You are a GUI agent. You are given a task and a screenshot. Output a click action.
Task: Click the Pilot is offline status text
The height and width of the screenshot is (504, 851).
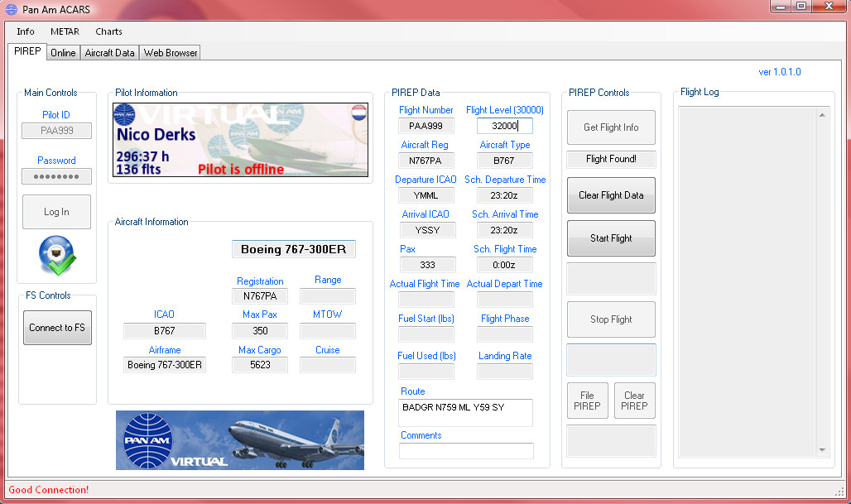241,170
